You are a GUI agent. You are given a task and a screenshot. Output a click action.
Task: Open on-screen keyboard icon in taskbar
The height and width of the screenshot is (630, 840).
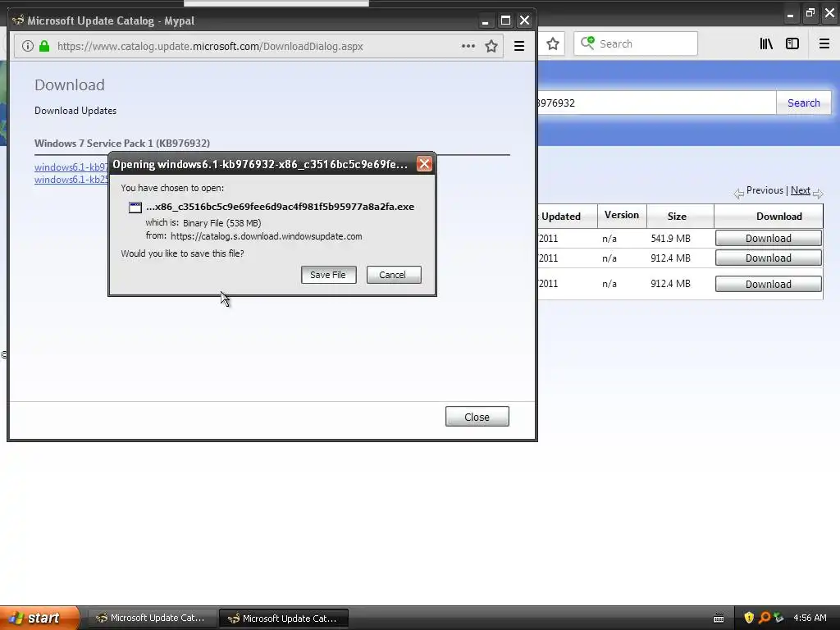click(x=719, y=619)
